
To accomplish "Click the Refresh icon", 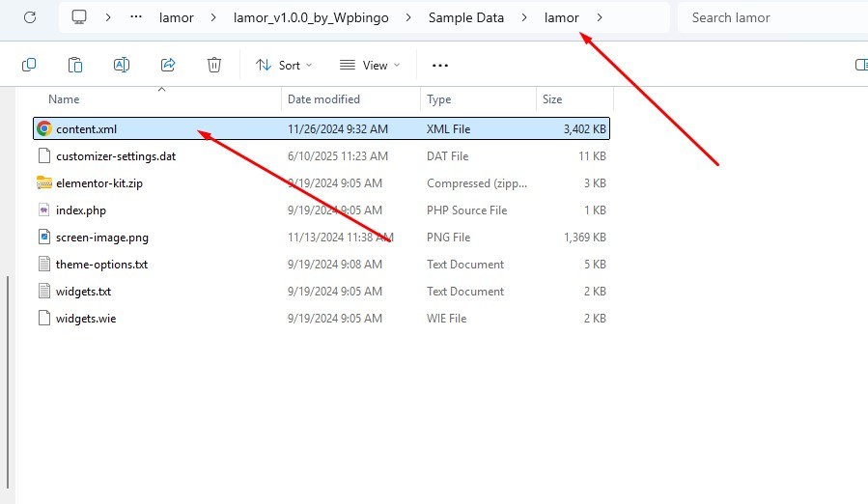I will click(x=30, y=17).
